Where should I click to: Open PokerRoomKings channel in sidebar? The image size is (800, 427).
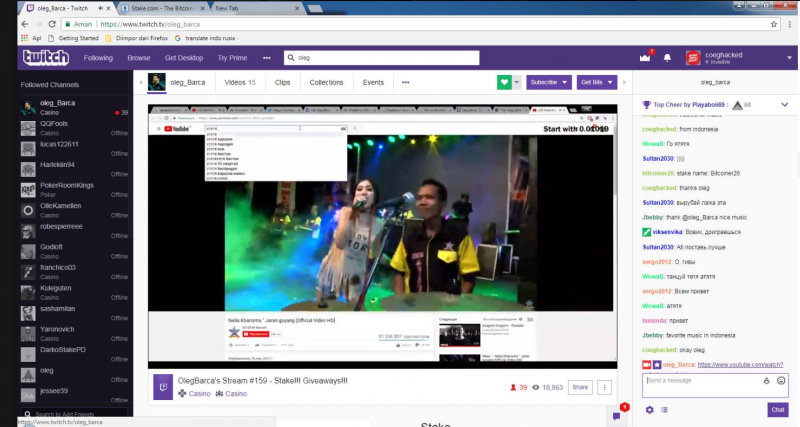coord(74,189)
